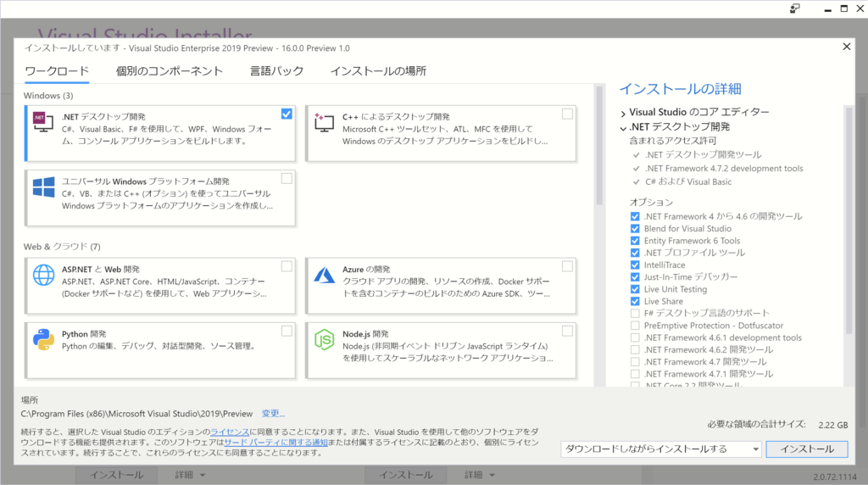Collapse the .NET デスクトップ開発 details section
Screen dimensions: 868x485
(623, 128)
